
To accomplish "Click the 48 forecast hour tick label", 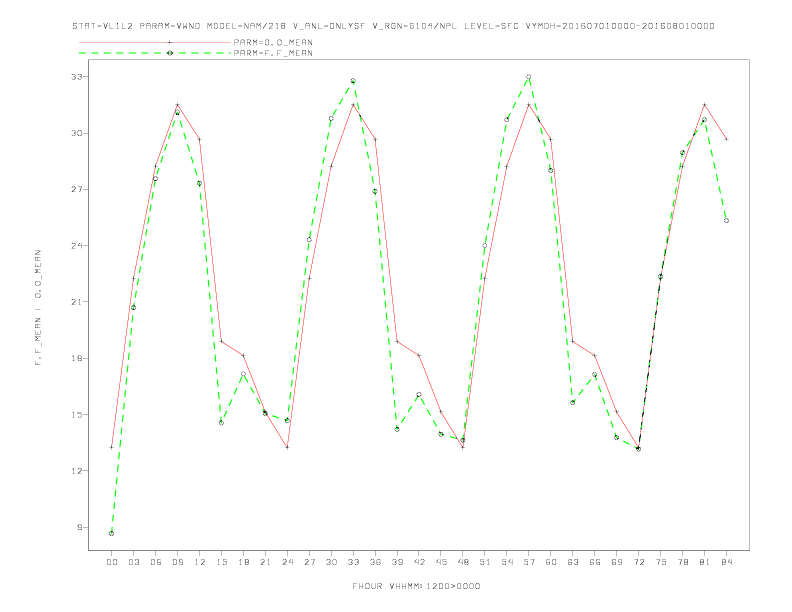I will point(463,562).
